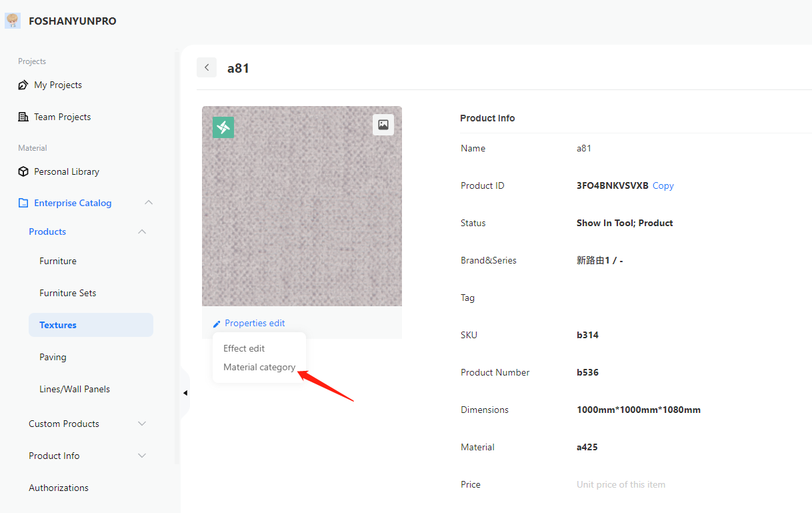This screenshot has height=513, width=812.
Task: Collapse the Products submenu chevron
Action: coord(141,231)
